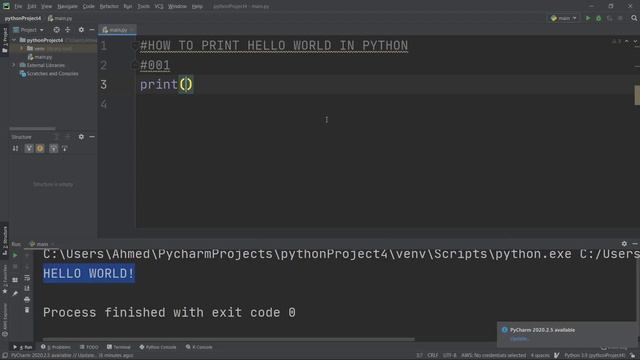Image resolution: width=640 pixels, height=360 pixels.
Task: Click the Run console horizontal scrollbar
Action: (x=229, y=339)
